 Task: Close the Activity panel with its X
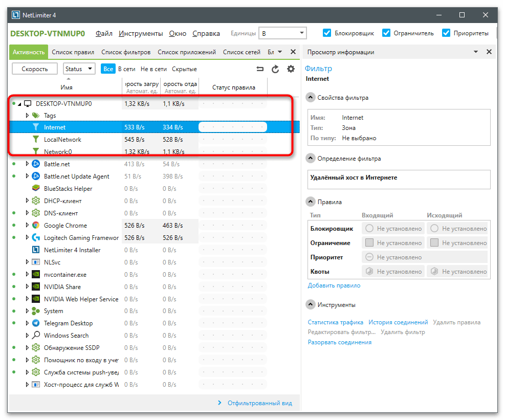click(x=293, y=52)
